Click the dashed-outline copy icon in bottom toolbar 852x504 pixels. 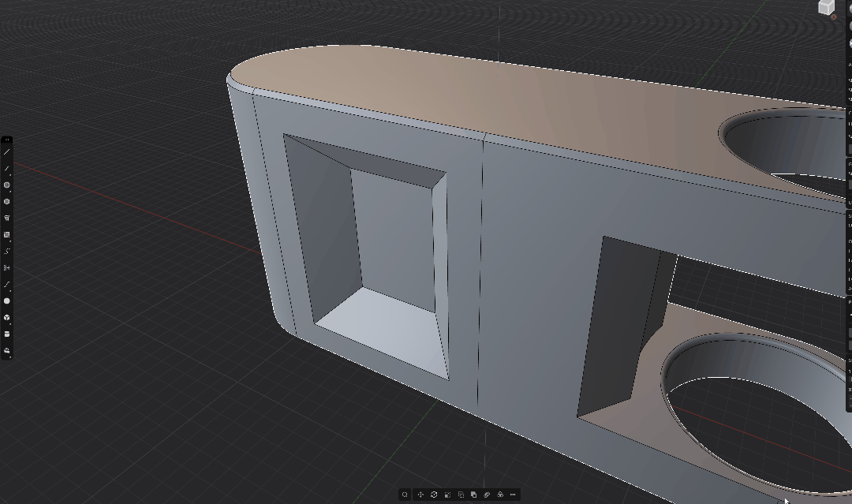click(461, 495)
